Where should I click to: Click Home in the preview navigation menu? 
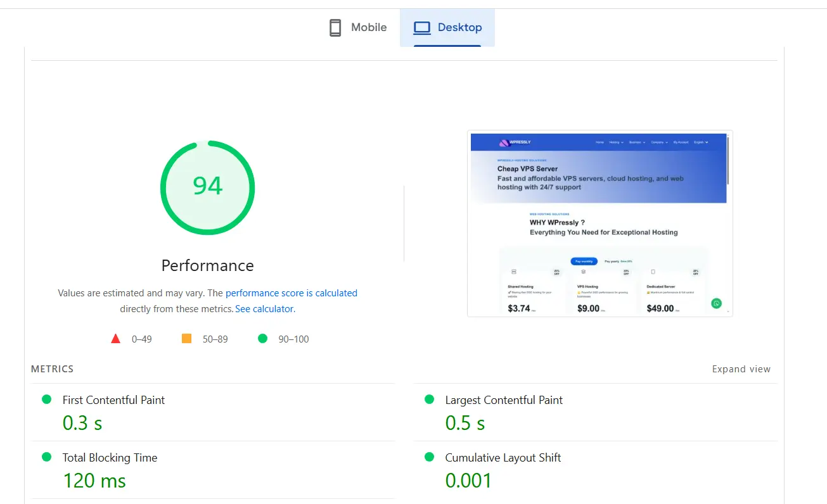click(600, 142)
